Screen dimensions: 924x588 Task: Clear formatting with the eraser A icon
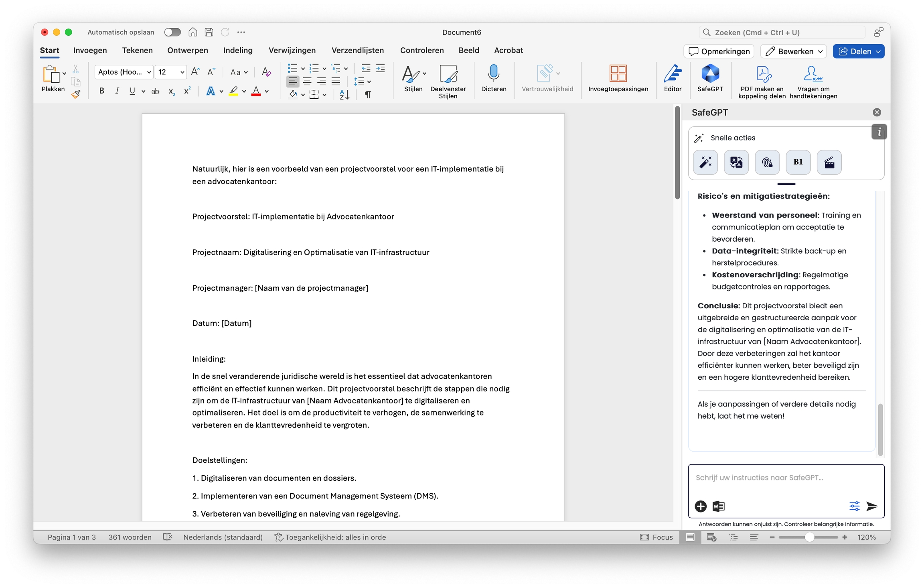point(266,72)
